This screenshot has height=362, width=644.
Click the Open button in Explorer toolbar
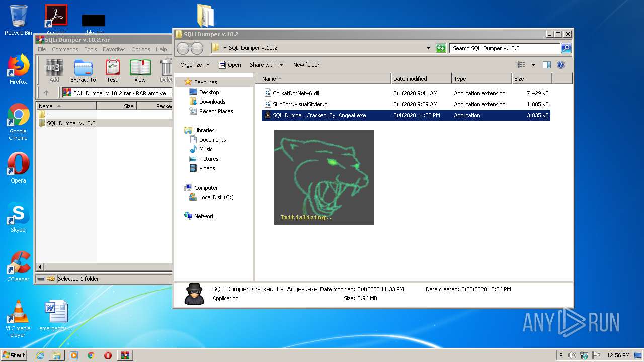pos(230,65)
